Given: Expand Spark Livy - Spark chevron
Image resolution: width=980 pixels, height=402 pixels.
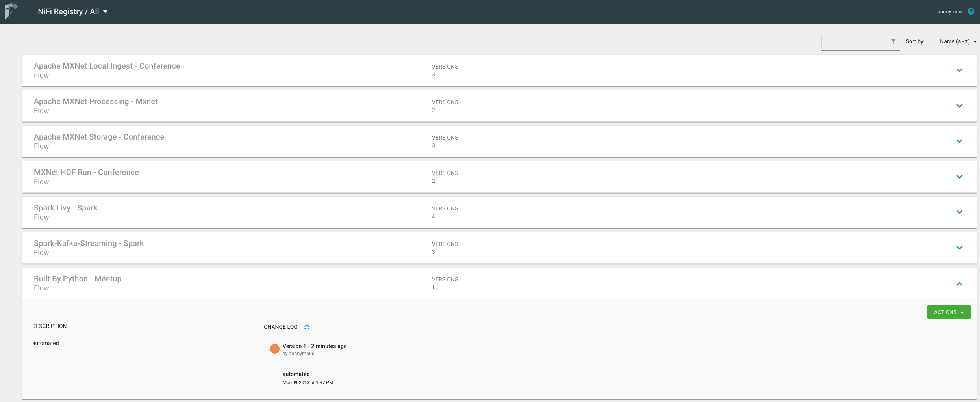Looking at the screenshot, I should (x=959, y=212).
